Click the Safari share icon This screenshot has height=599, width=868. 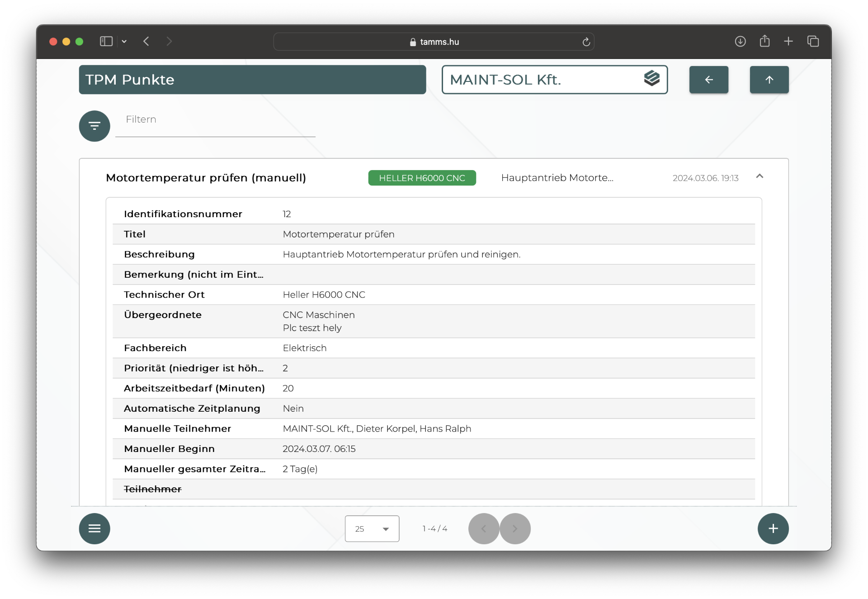point(764,41)
